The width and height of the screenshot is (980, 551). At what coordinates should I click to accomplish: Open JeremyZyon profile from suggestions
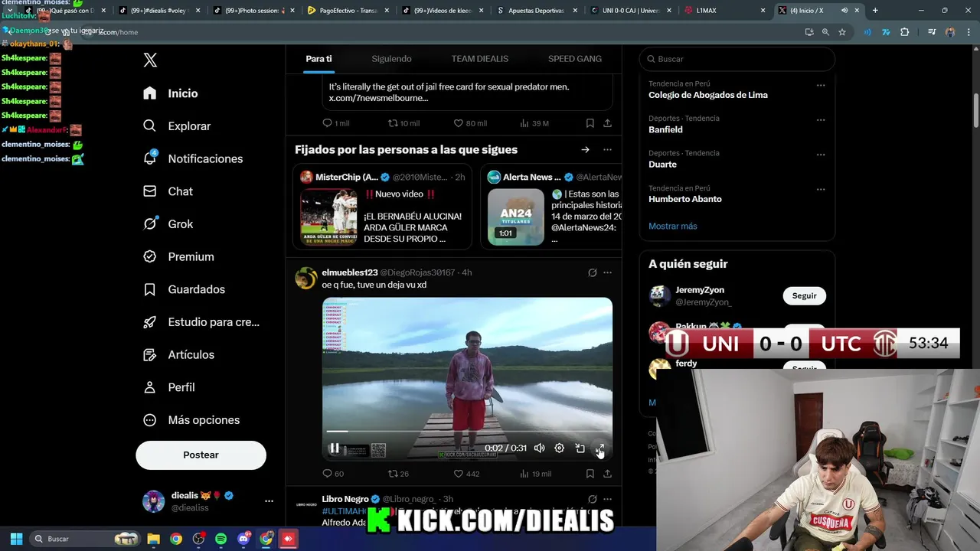pos(700,290)
